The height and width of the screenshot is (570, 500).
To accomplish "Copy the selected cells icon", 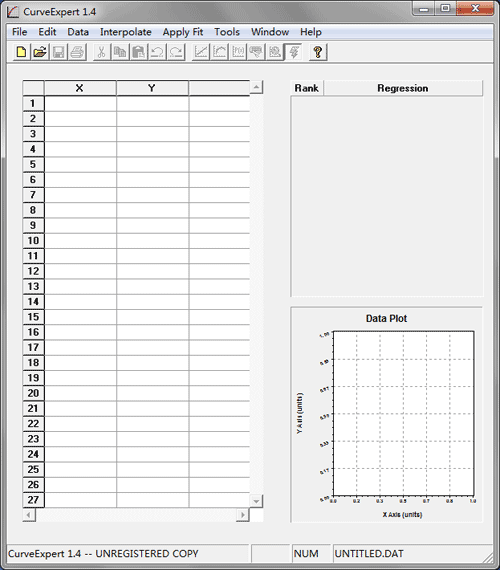I will [x=120, y=52].
